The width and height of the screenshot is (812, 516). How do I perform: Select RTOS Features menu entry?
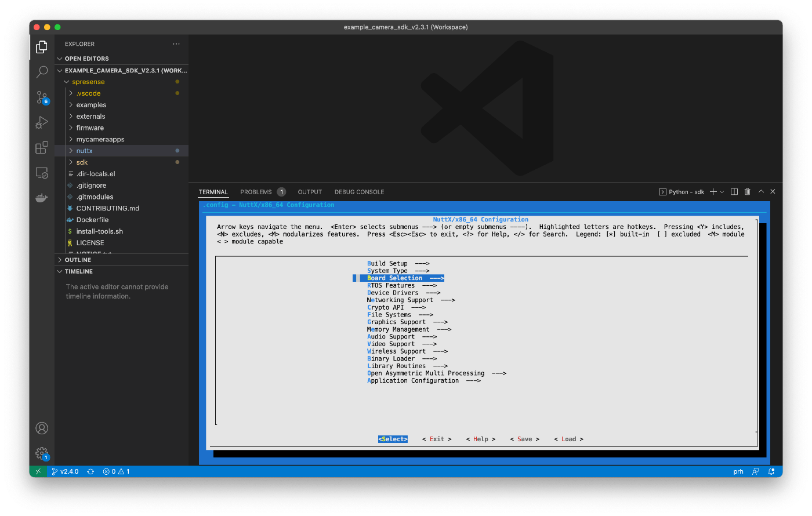[401, 285]
